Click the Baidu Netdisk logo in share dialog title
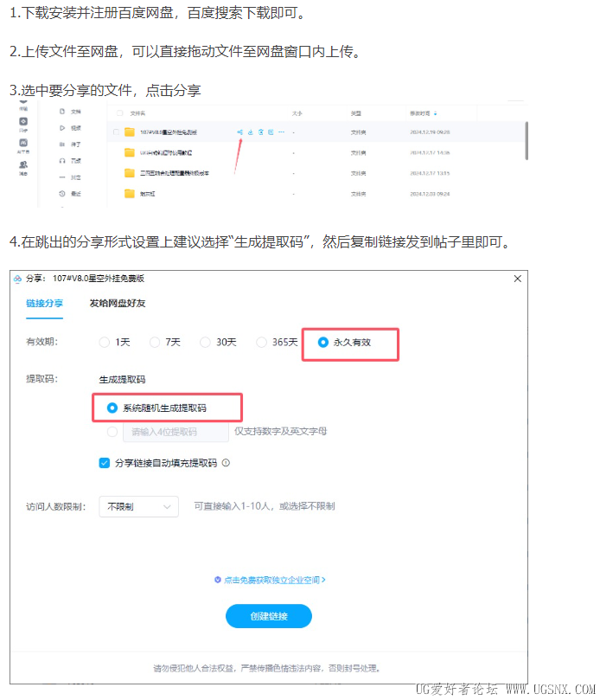The height and width of the screenshot is (700, 600). [17, 279]
